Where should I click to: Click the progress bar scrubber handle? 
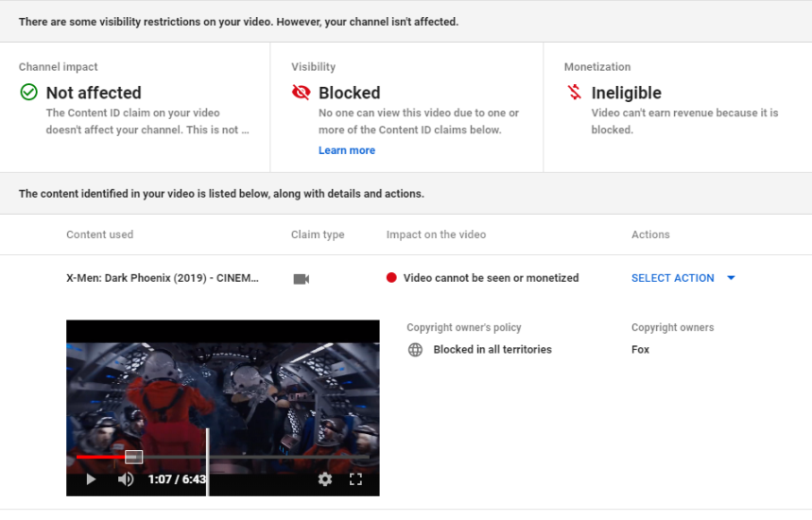(133, 457)
